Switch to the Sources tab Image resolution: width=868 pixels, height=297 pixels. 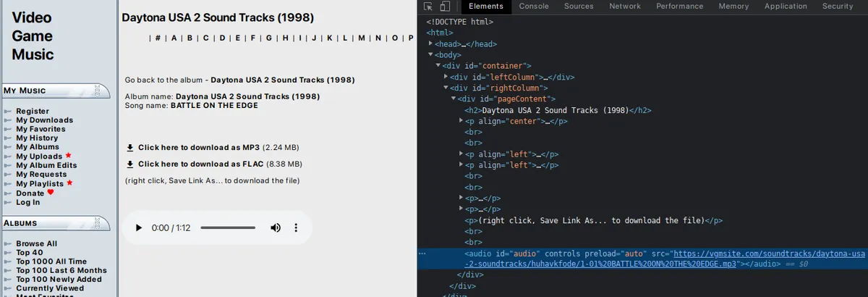(579, 7)
